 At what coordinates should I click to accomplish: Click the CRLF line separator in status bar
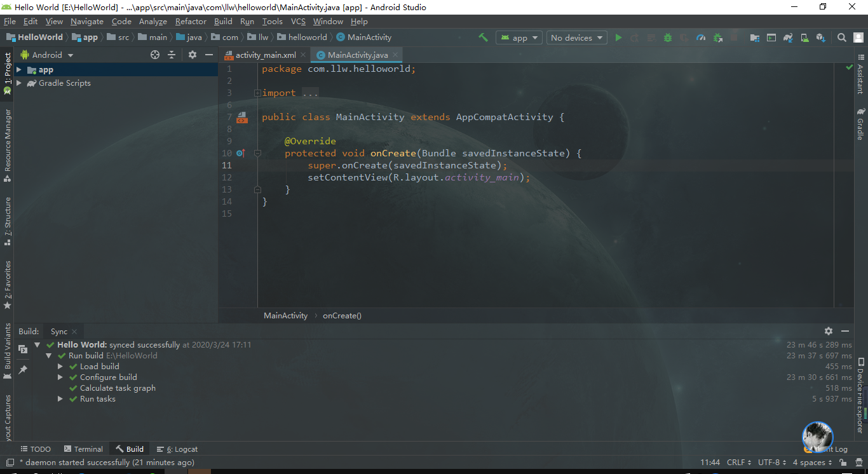(739, 463)
